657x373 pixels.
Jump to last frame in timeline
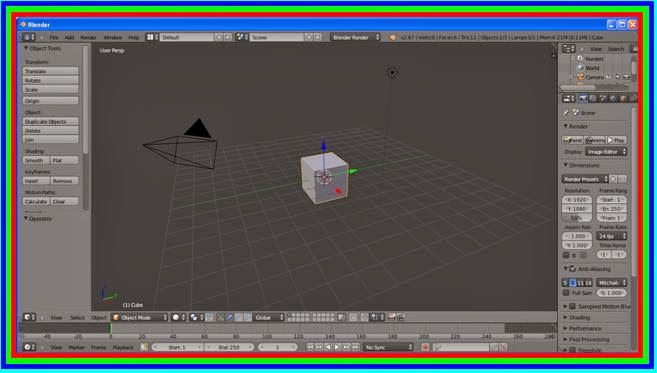point(355,347)
